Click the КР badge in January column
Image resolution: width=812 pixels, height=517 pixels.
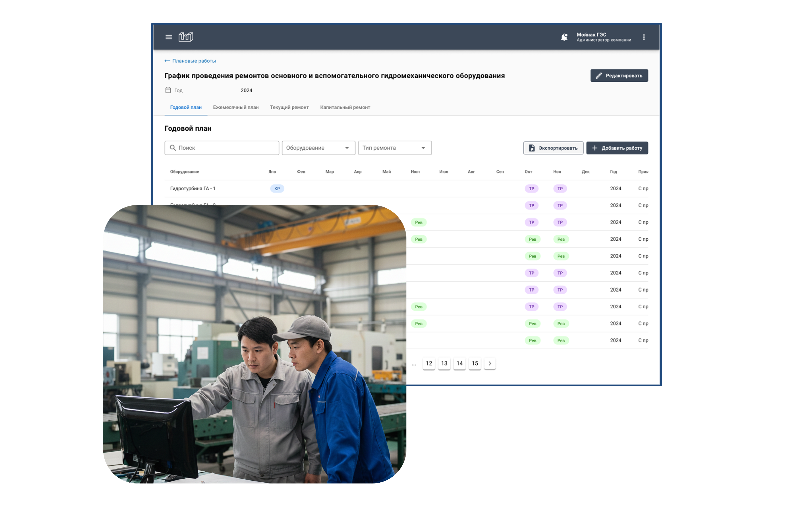[x=277, y=188]
